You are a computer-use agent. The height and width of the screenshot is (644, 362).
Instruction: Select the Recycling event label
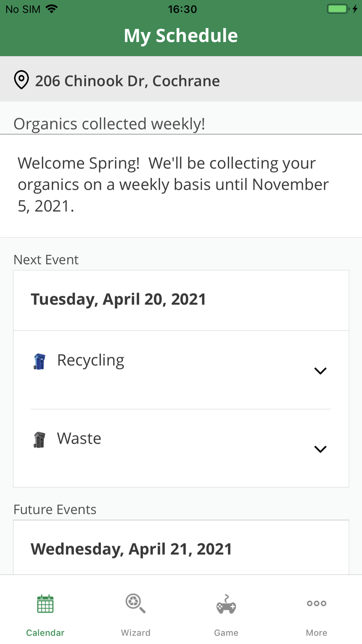click(x=91, y=360)
